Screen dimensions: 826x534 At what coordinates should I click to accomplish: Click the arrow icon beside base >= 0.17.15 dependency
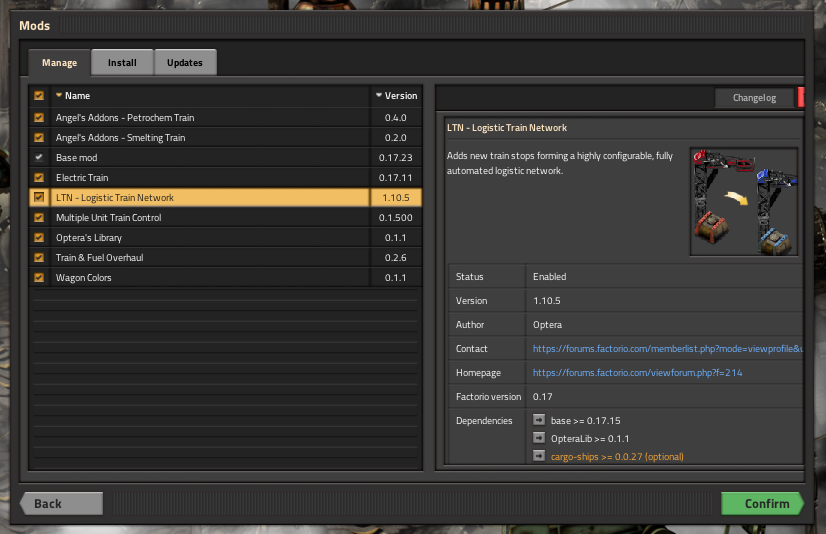(x=539, y=420)
